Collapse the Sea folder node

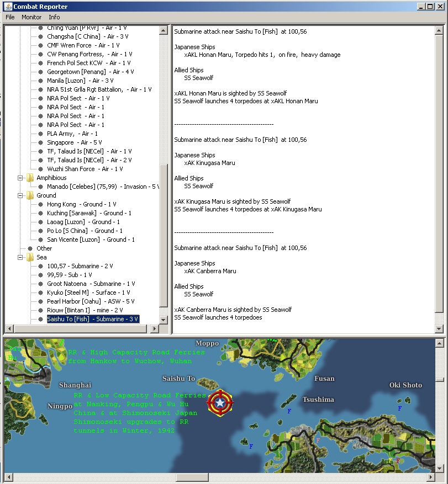(20, 257)
